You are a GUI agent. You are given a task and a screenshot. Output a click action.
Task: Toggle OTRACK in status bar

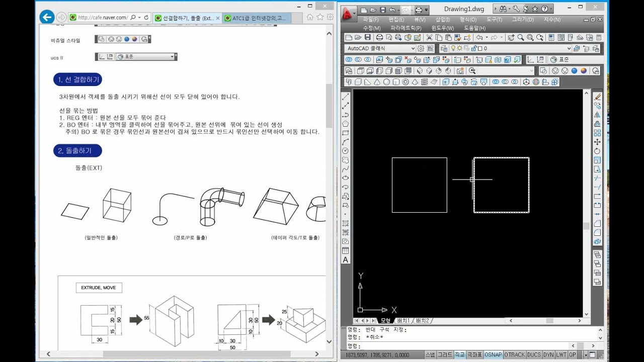pos(515,354)
